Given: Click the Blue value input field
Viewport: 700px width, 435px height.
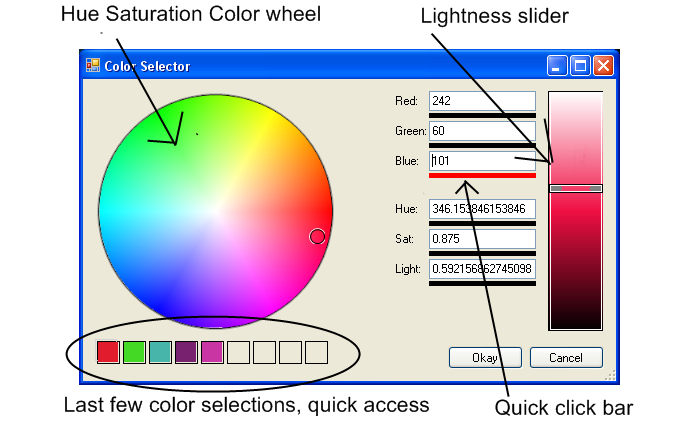Looking at the screenshot, I should (x=482, y=161).
